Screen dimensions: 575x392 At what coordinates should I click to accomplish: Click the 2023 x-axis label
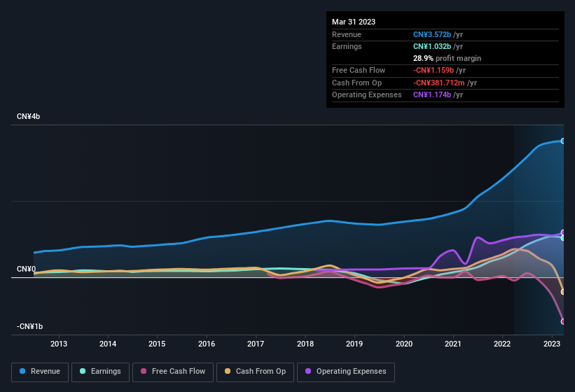552,344
